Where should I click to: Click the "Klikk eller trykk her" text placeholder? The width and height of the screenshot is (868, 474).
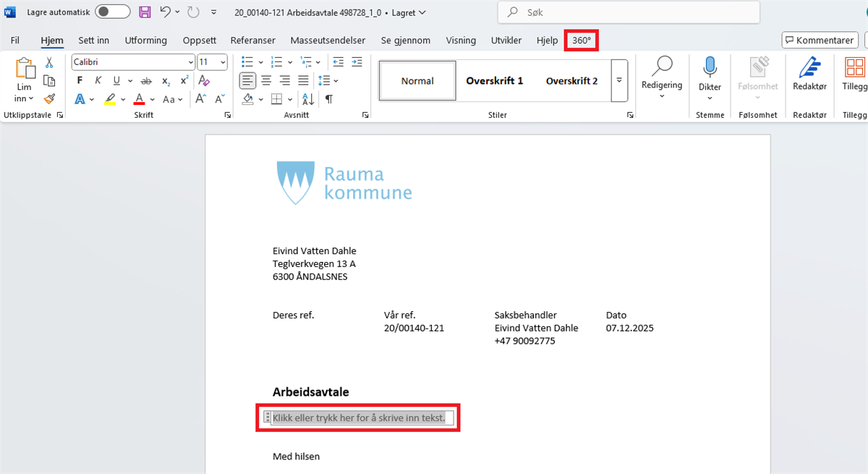pyautogui.click(x=359, y=418)
